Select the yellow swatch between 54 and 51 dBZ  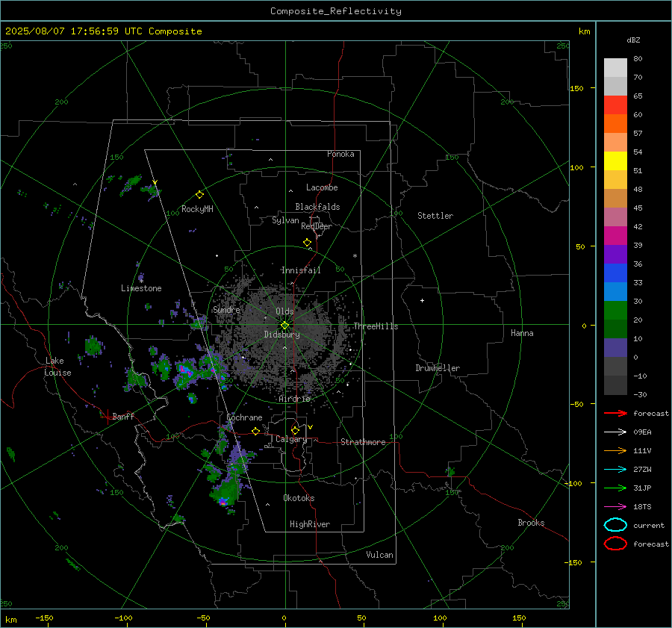pyautogui.click(x=615, y=161)
